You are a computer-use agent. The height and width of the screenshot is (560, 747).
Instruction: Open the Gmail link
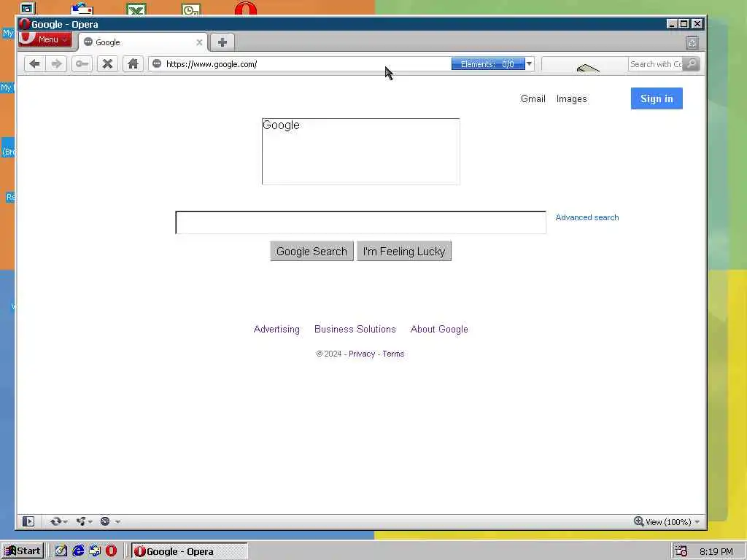pos(533,99)
